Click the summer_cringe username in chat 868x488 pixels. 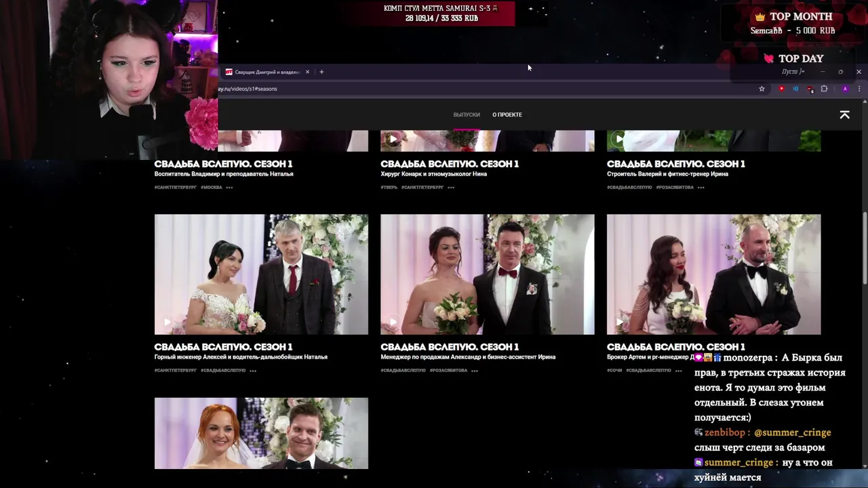pos(738,463)
